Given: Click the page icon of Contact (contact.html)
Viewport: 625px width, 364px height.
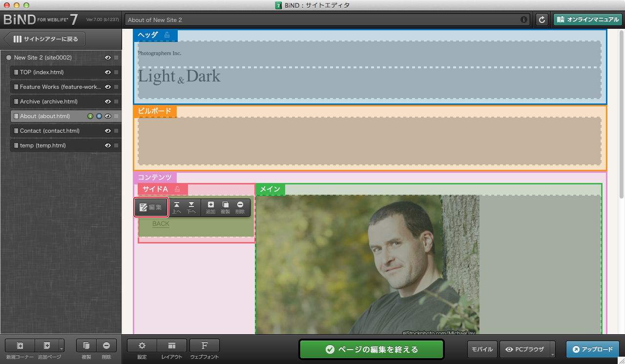Looking at the screenshot, I should (16, 131).
